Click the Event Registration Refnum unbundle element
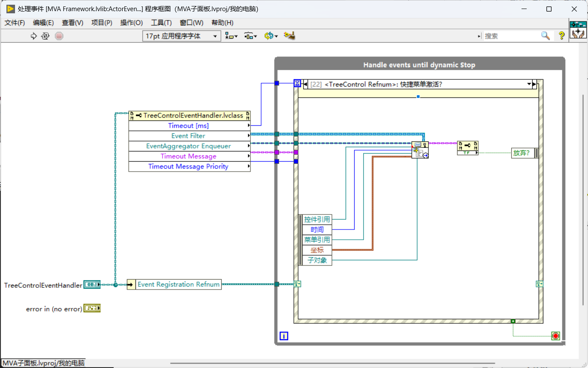 tap(178, 284)
